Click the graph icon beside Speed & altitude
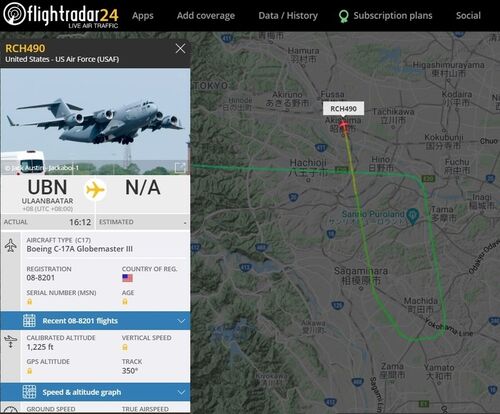The image size is (500, 414). (x=29, y=392)
